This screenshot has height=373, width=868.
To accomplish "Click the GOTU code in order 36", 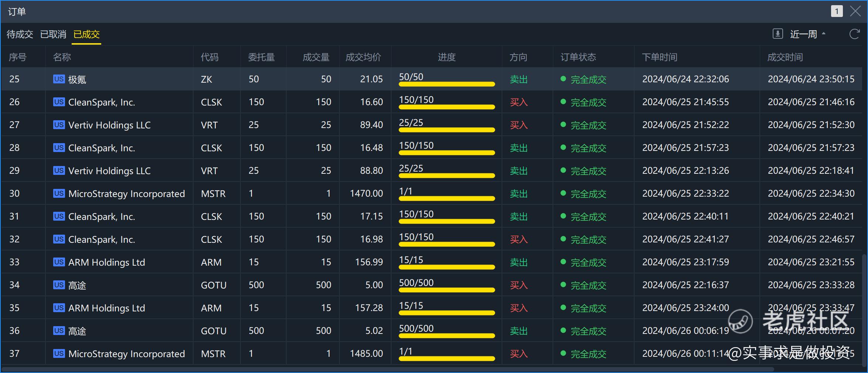I will click(213, 331).
